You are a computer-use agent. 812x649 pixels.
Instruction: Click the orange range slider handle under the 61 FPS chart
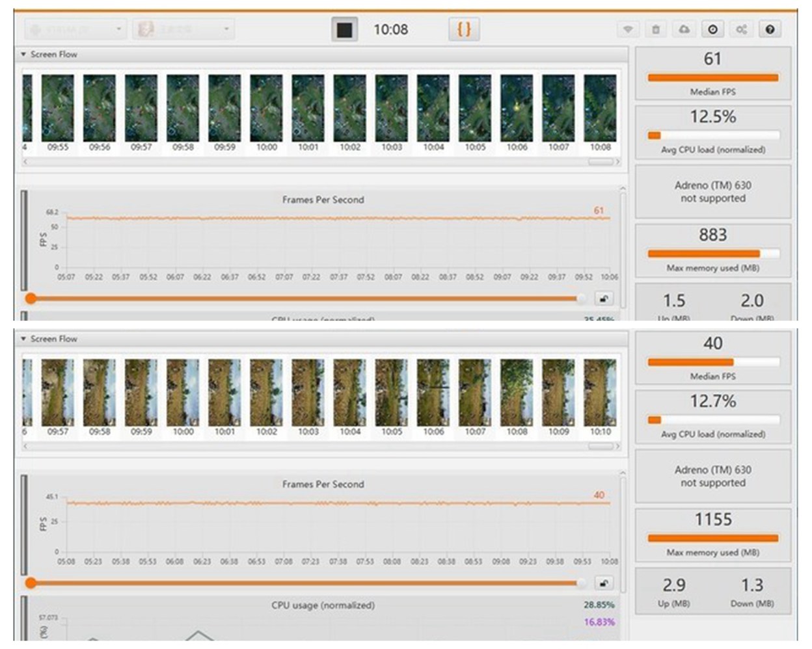[x=31, y=298]
